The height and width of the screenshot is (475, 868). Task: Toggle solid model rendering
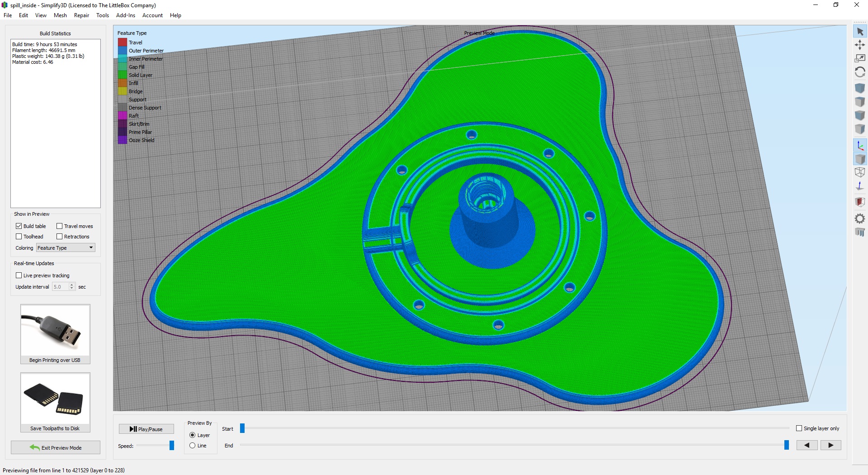[860, 159]
